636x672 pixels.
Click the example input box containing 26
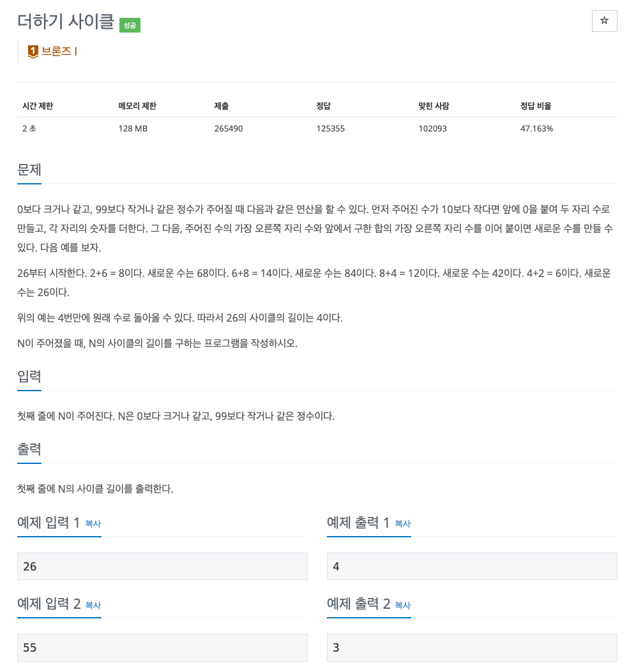[x=162, y=566]
